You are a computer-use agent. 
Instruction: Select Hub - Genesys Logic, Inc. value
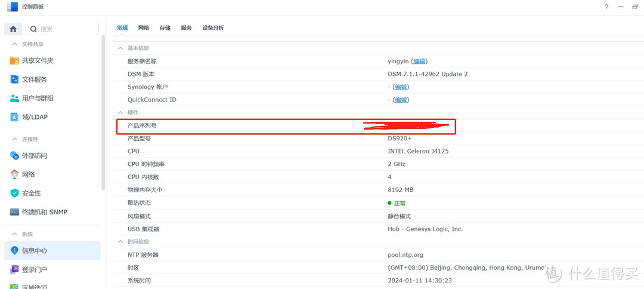[425, 229]
